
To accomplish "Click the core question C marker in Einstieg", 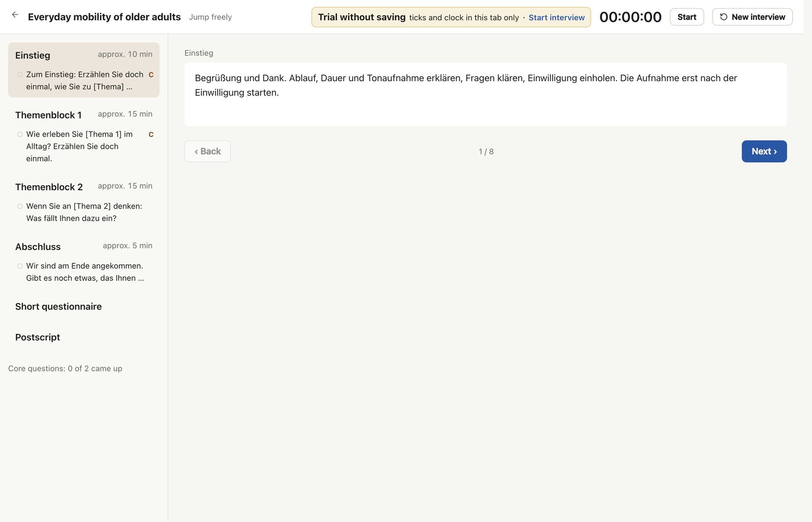I will [x=151, y=75].
